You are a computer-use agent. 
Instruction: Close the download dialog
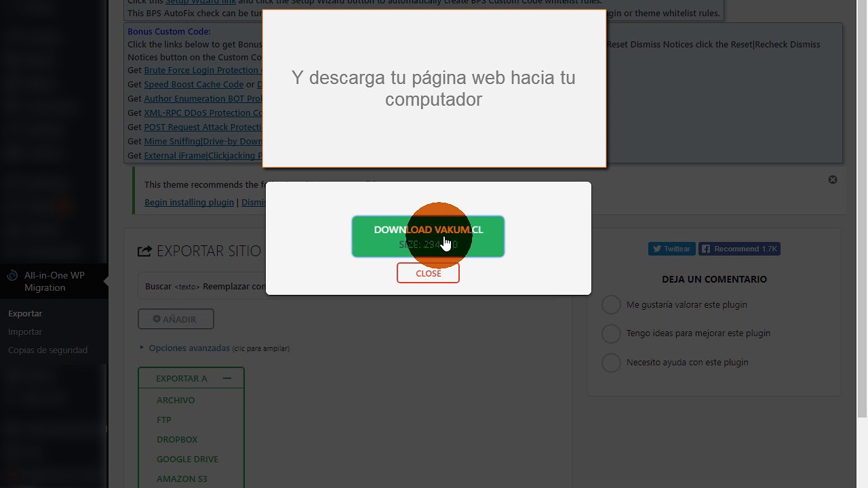click(428, 273)
